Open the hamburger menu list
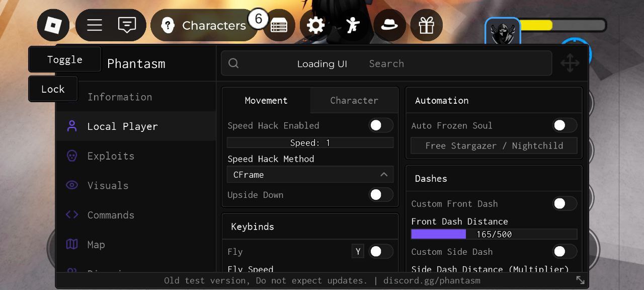Screen dimensions: 644x290 [95, 25]
